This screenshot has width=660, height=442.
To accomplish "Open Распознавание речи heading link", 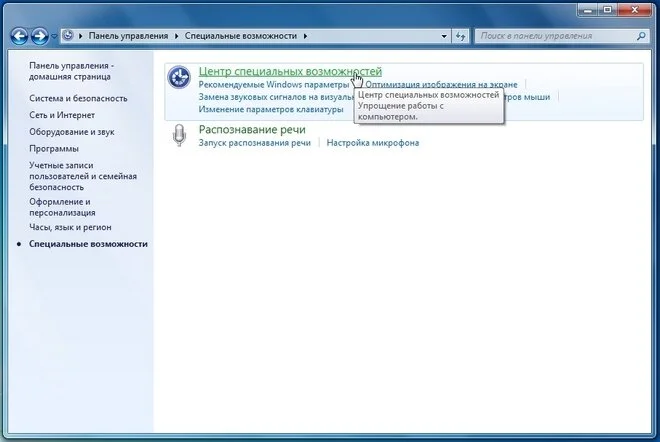I will click(252, 129).
